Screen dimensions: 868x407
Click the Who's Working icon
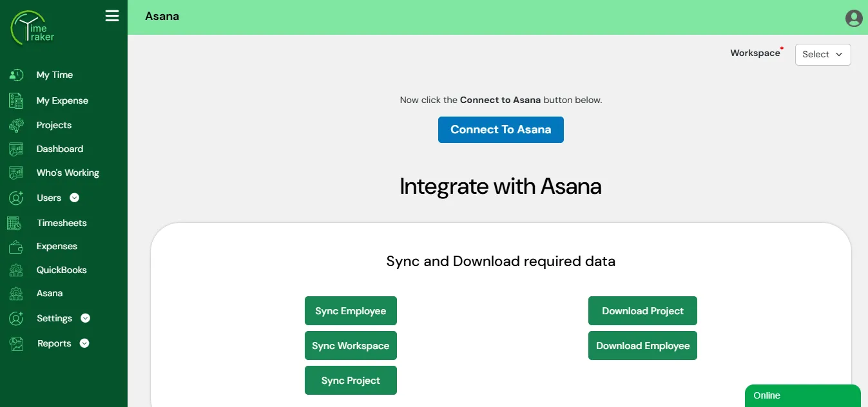(x=16, y=173)
